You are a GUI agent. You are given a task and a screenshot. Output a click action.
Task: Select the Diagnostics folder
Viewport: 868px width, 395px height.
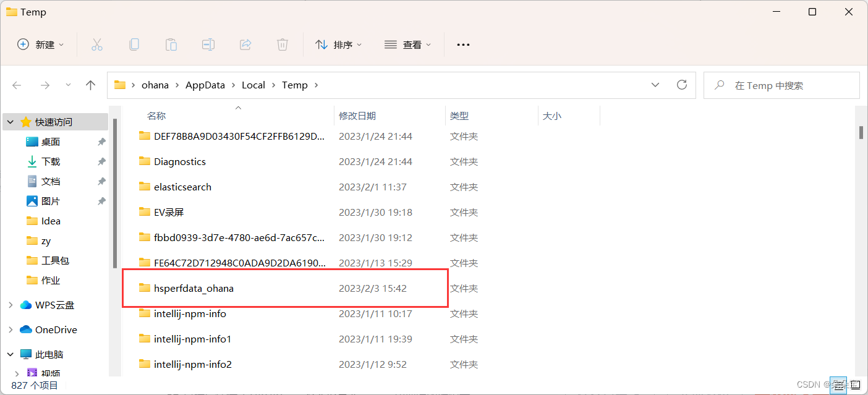(x=180, y=161)
